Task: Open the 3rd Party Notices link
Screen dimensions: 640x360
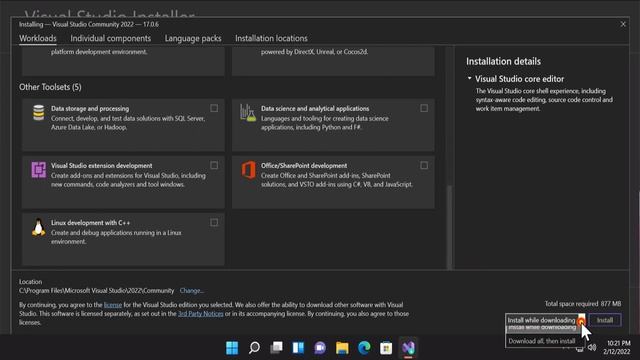Action: (201, 314)
